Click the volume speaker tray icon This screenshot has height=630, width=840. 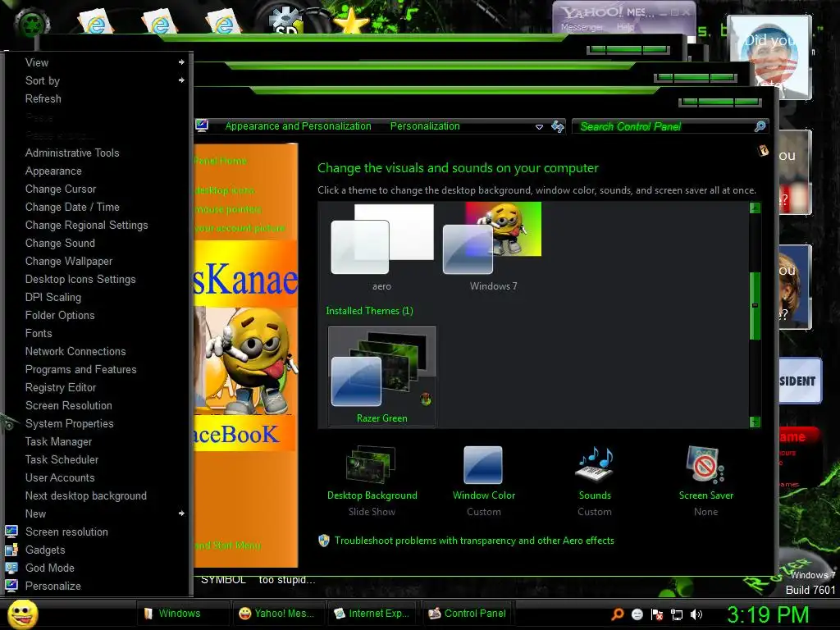coord(696,614)
